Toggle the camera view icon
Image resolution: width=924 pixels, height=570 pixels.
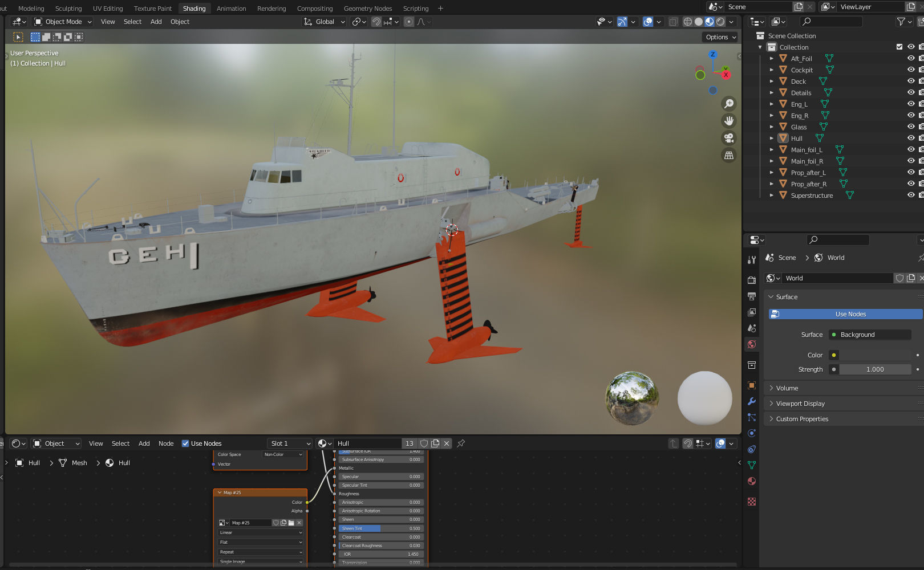pos(729,138)
